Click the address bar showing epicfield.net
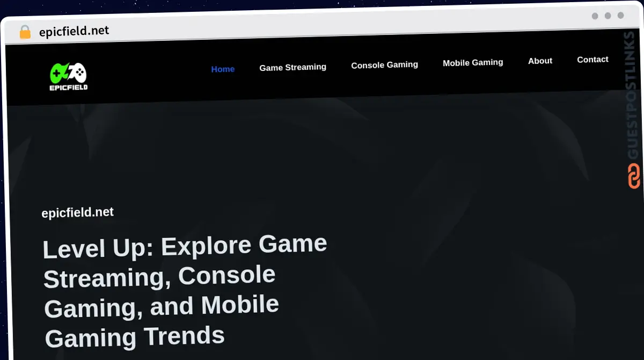644x360 pixels. [74, 31]
